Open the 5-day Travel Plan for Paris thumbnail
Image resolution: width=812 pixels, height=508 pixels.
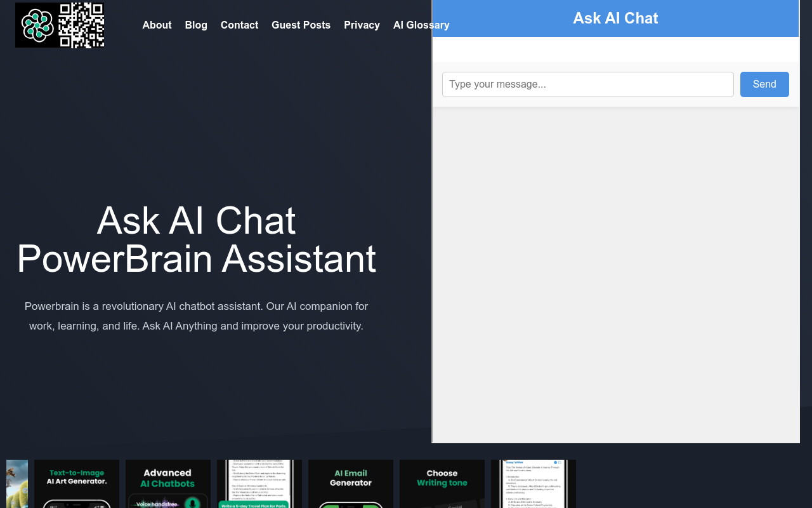pyautogui.click(x=259, y=484)
